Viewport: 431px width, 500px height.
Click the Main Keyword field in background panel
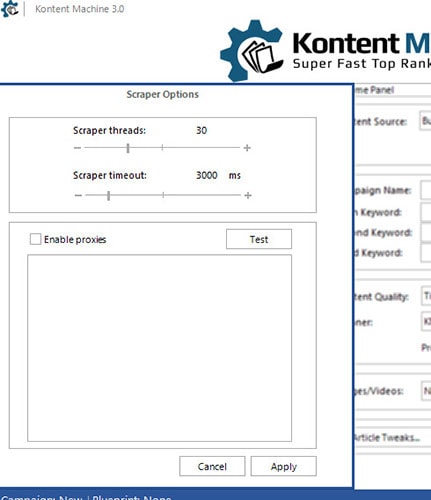pos(426,212)
